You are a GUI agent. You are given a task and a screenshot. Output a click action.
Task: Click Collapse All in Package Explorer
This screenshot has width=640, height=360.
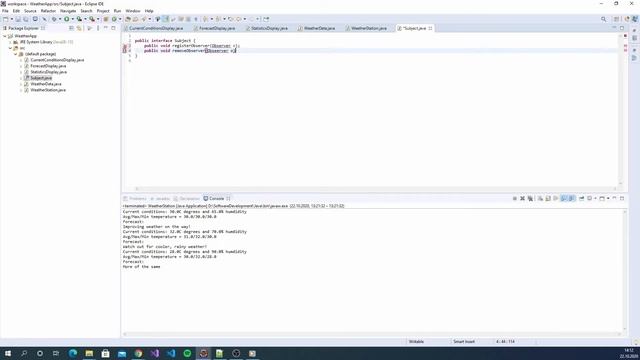71,28
